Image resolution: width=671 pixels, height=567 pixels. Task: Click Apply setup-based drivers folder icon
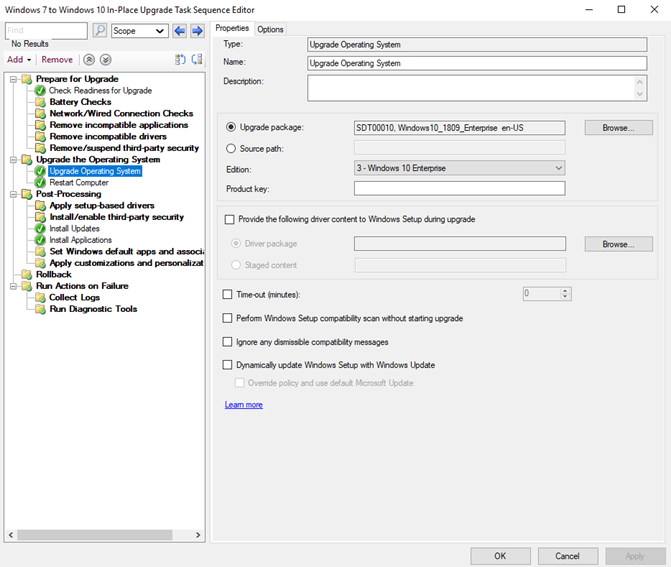point(40,206)
